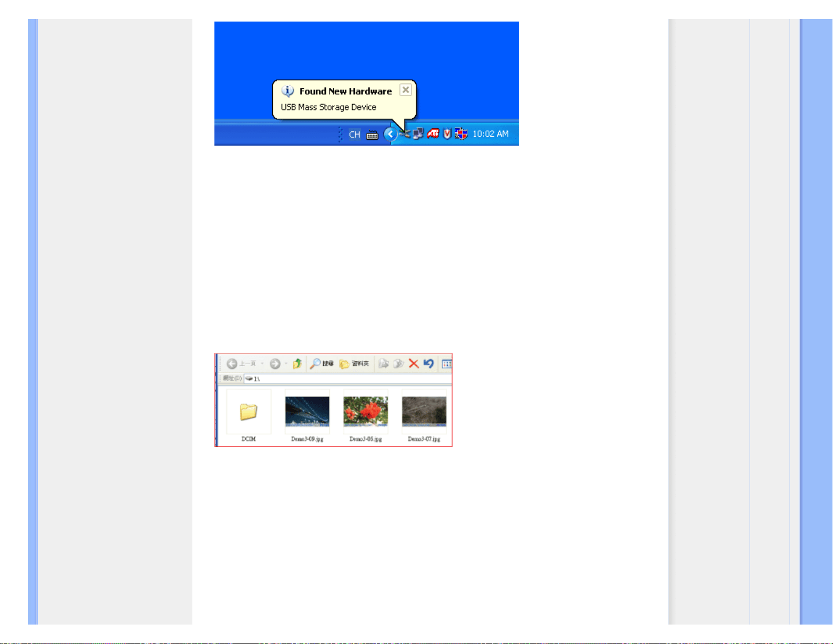
Task: Click the Copy To folder icon
Action: click(x=398, y=364)
